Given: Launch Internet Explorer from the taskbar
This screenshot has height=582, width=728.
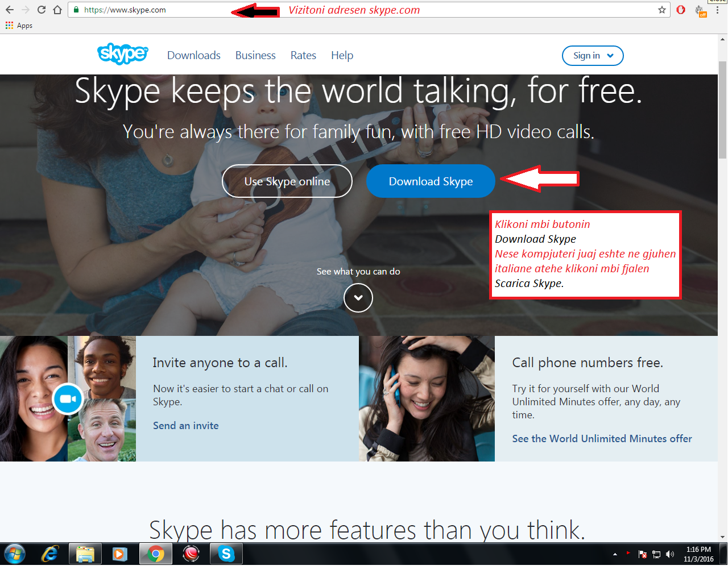Looking at the screenshot, I should [x=50, y=554].
